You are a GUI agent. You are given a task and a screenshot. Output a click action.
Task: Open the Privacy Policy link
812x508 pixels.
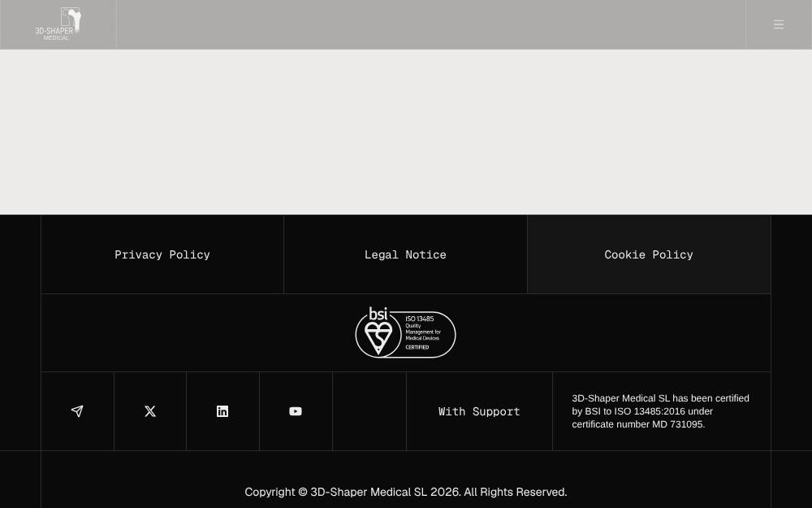click(x=162, y=254)
